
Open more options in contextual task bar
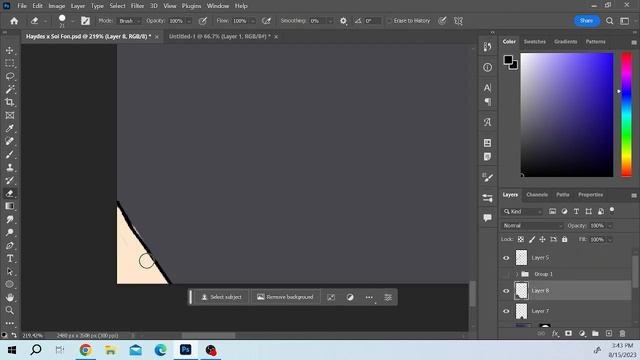369,297
